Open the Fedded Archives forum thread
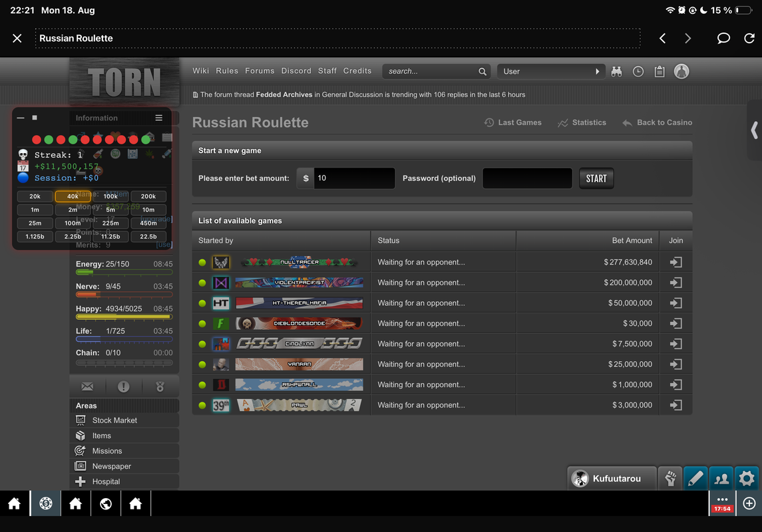Viewport: 762px width, 532px height. point(284,94)
